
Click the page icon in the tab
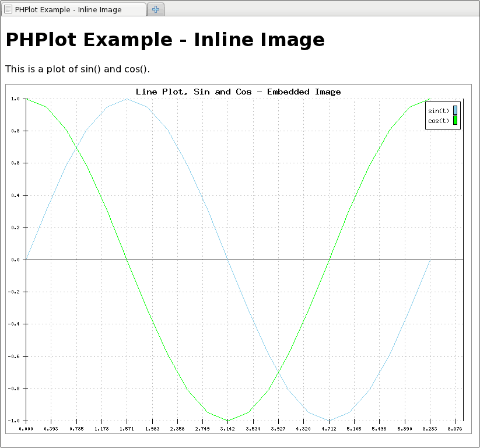tap(8, 9)
